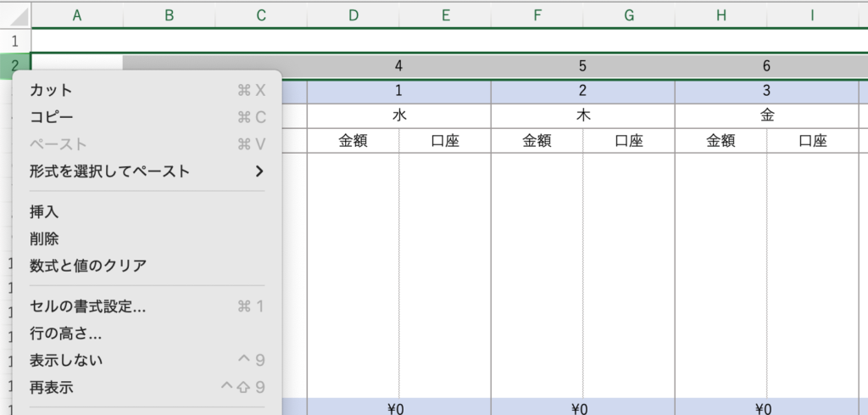Viewport: 868px width, 415px height.
Task: Select コピー in the context menu
Action: point(52,117)
